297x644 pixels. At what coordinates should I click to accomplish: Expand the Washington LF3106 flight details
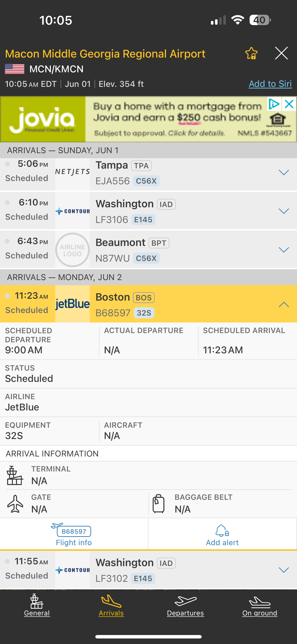pyautogui.click(x=283, y=211)
